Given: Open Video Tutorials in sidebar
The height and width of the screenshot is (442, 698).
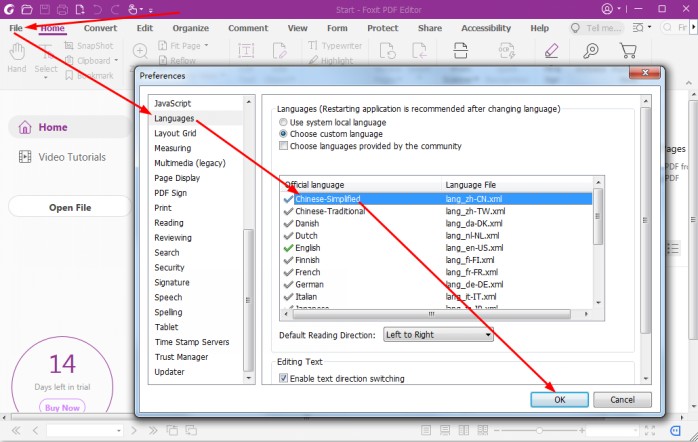Looking at the screenshot, I should (62, 157).
